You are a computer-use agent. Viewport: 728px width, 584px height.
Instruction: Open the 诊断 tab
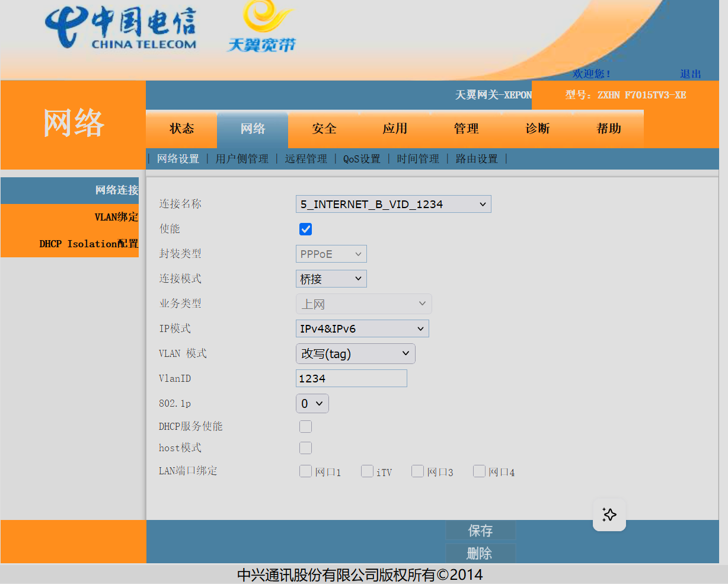click(537, 129)
